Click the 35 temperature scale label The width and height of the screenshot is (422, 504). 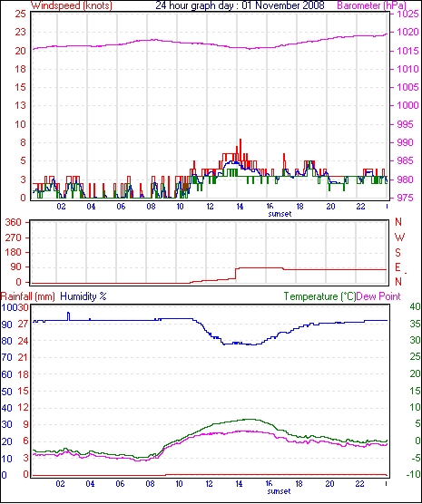pos(415,324)
